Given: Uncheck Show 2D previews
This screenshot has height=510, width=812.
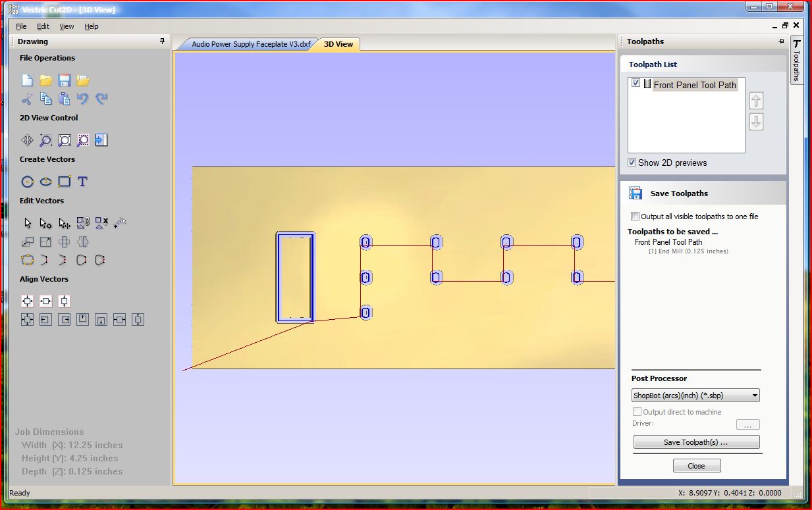Looking at the screenshot, I should click(x=632, y=163).
